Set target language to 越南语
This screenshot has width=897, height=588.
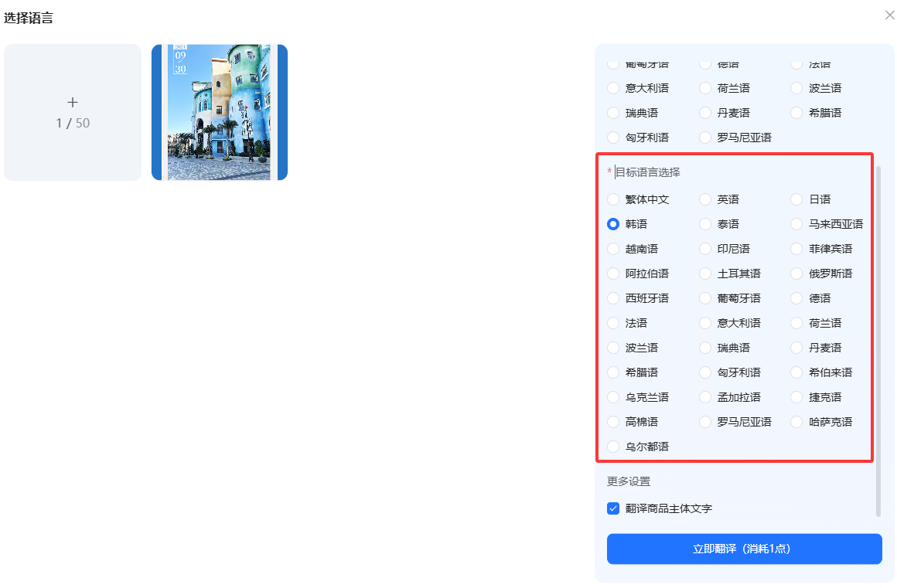(x=613, y=249)
